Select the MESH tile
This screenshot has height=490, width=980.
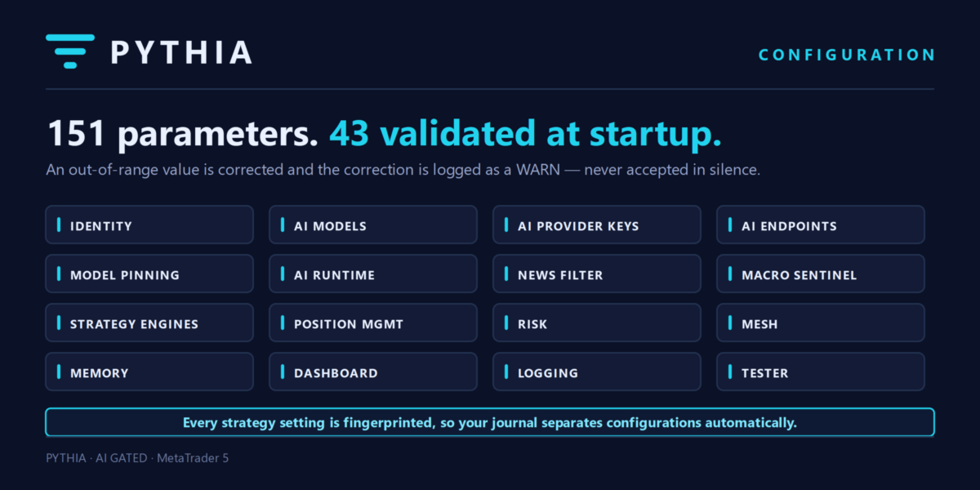pyautogui.click(x=821, y=323)
